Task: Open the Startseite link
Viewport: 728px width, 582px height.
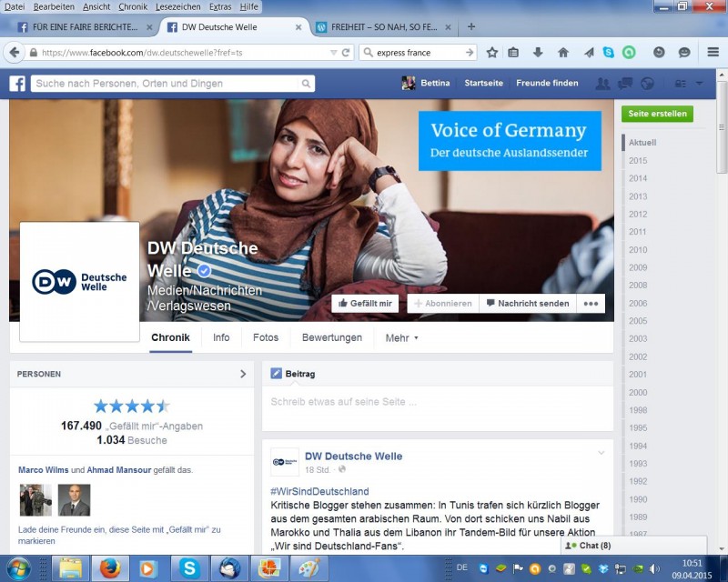Action: [x=483, y=83]
